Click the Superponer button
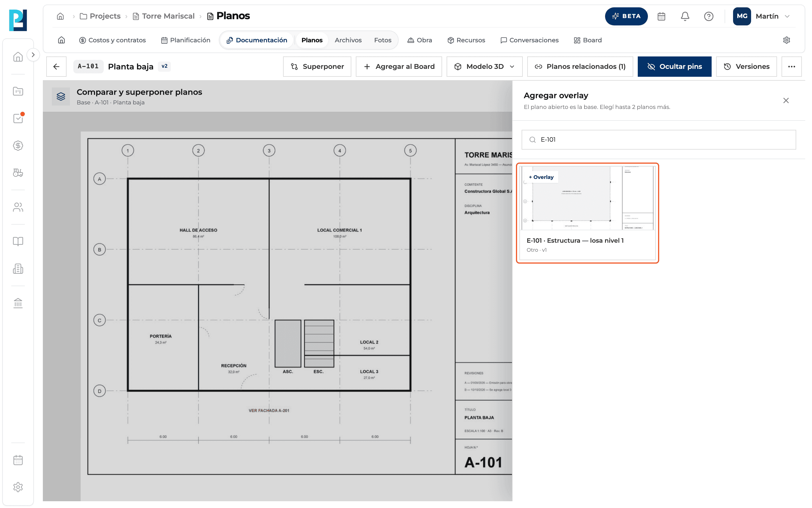This screenshot has height=508, width=812. 317,67
